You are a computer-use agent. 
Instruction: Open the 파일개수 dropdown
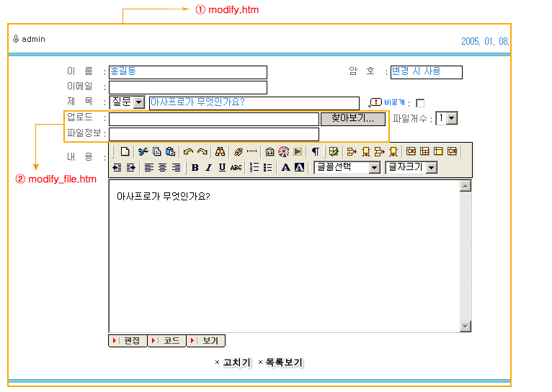click(x=451, y=118)
